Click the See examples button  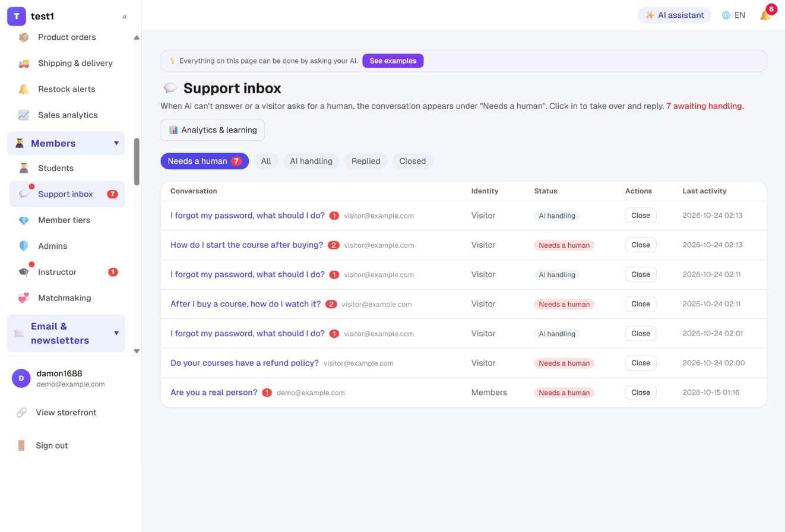pyautogui.click(x=393, y=61)
